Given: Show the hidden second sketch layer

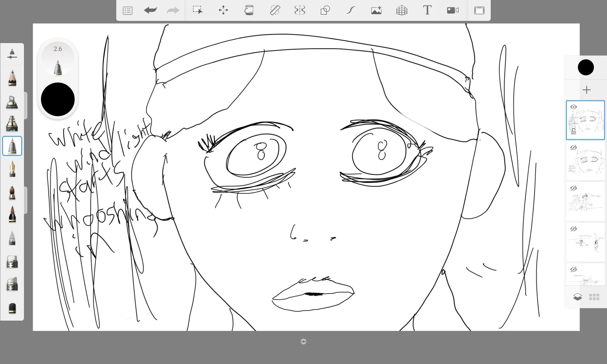Looking at the screenshot, I should tap(574, 148).
